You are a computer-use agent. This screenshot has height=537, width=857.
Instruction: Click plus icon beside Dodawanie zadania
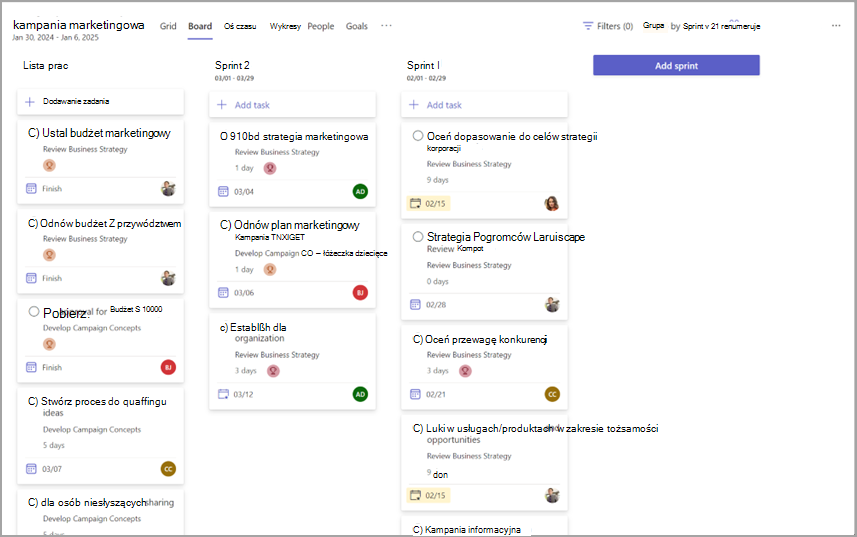(x=30, y=102)
